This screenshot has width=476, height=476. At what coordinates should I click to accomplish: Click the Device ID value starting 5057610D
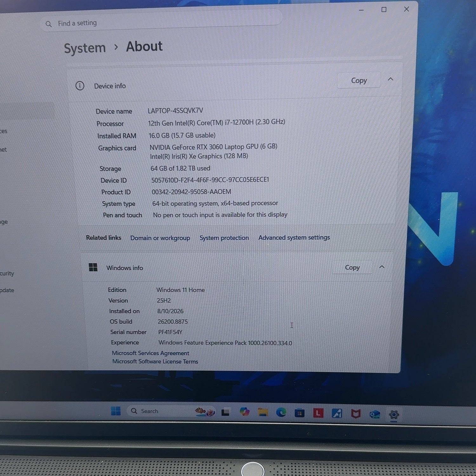tap(210, 180)
